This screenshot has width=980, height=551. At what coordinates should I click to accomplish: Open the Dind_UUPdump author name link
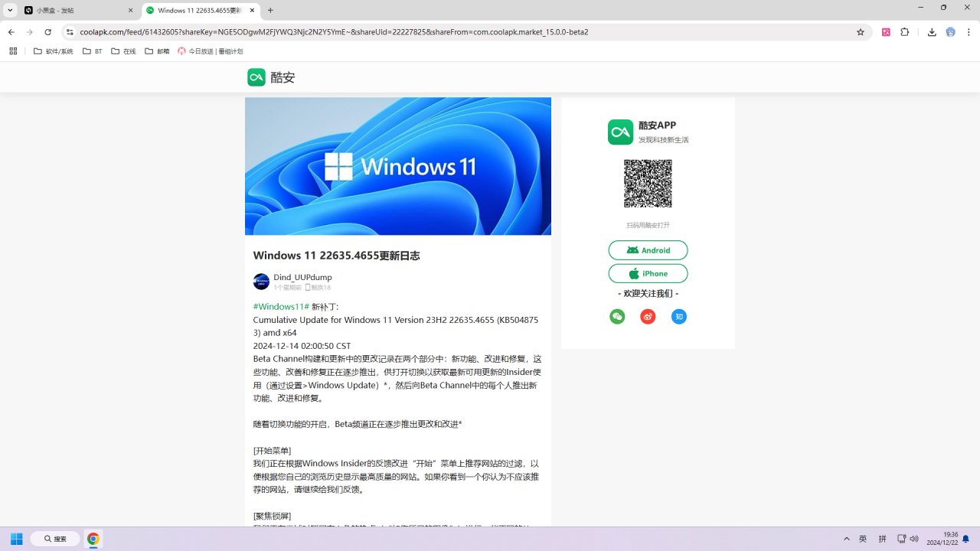point(302,277)
